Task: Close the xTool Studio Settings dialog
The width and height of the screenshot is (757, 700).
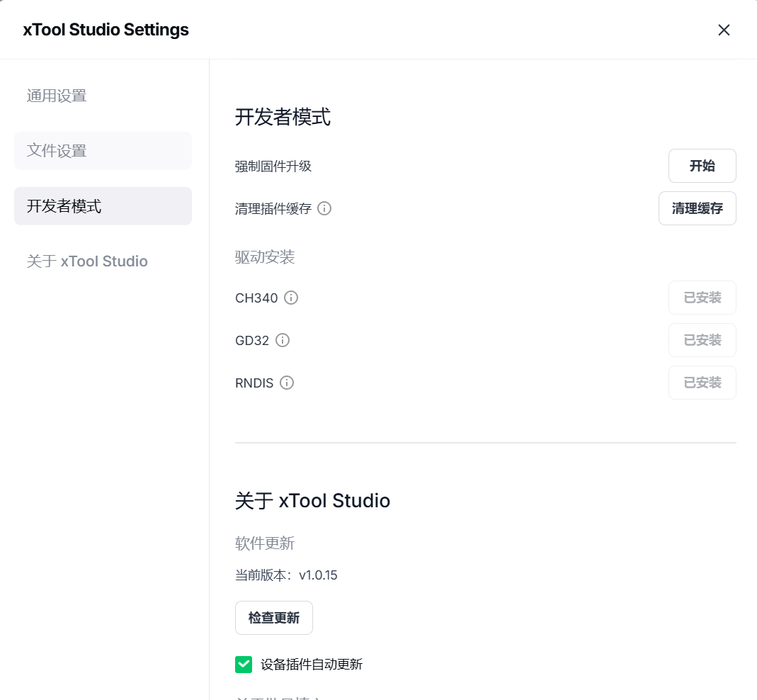Action: click(724, 30)
